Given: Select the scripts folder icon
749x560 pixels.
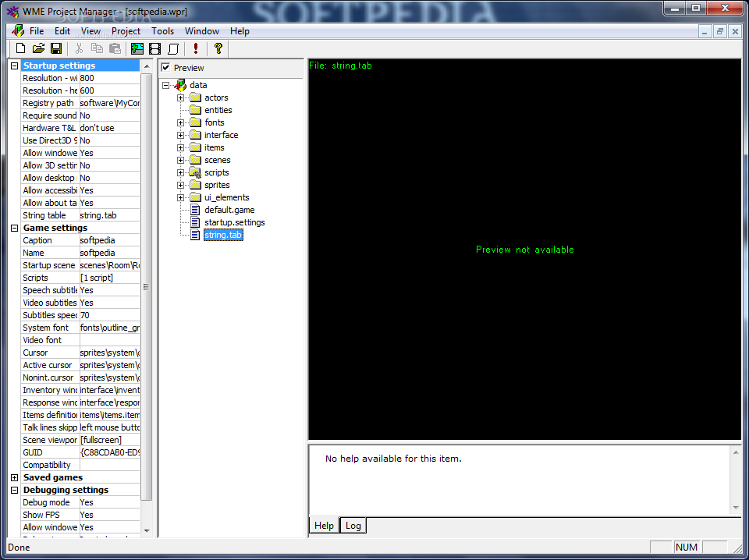Looking at the screenshot, I should (x=195, y=172).
